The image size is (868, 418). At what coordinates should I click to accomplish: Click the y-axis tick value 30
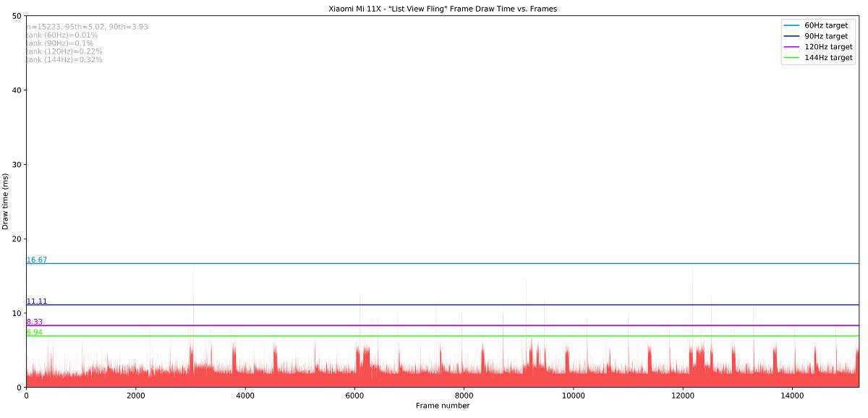[x=17, y=164]
